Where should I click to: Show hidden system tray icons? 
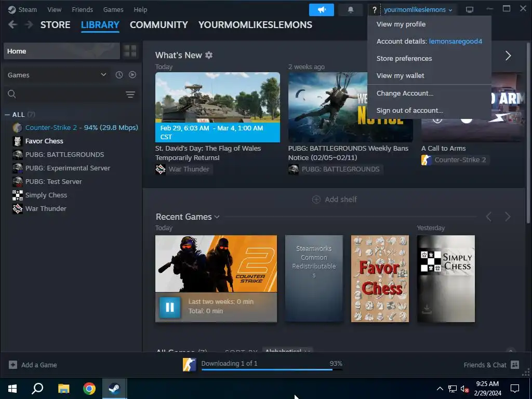(440, 389)
